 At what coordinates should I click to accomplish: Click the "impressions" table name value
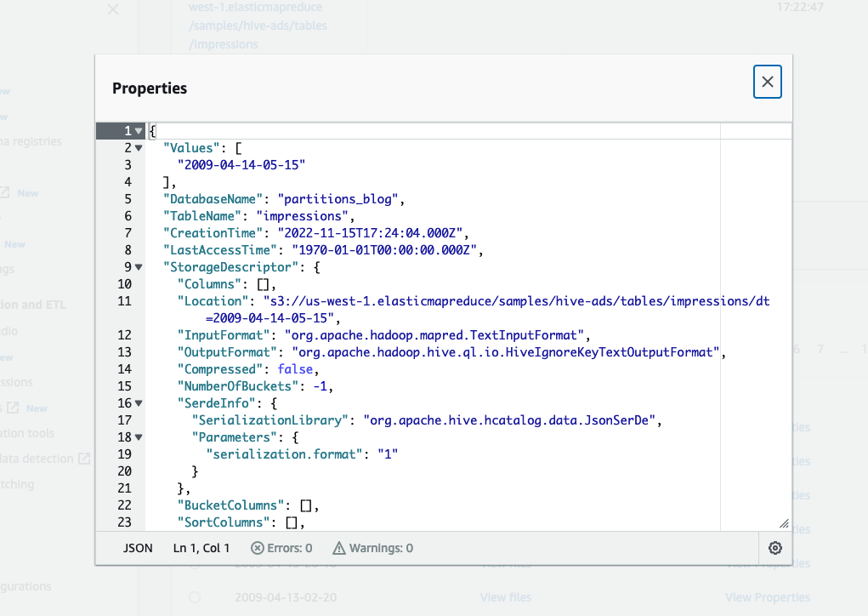tap(302, 216)
